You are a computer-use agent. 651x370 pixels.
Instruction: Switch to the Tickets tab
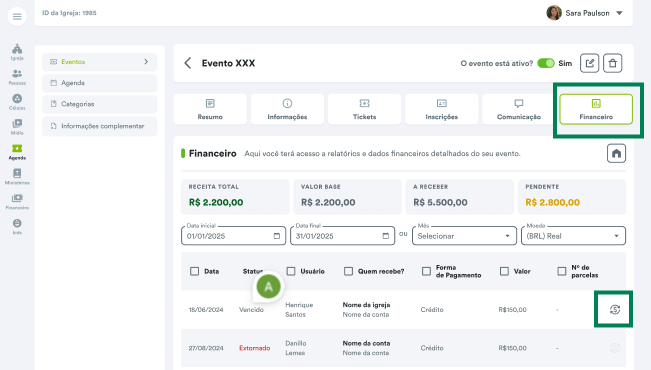click(365, 109)
